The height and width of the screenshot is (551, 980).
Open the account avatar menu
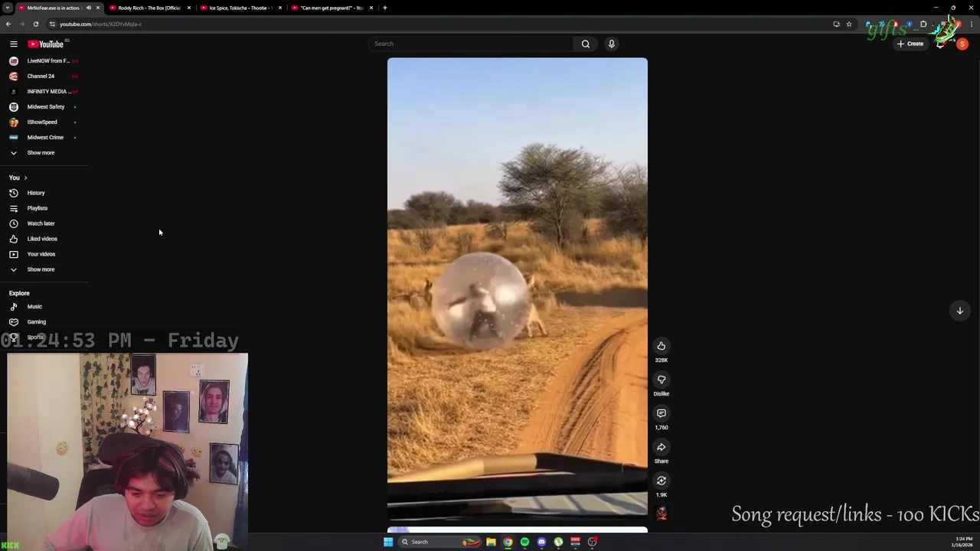pyautogui.click(x=962, y=44)
